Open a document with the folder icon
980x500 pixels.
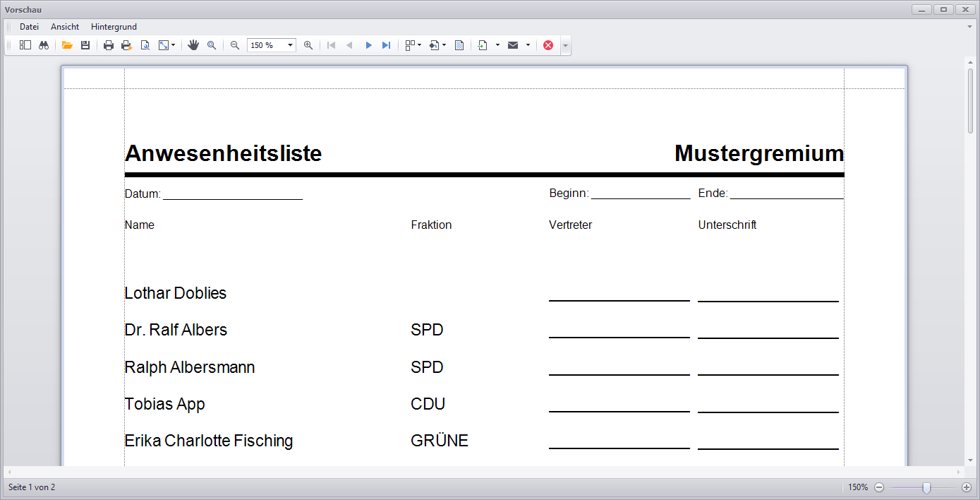[x=67, y=45]
